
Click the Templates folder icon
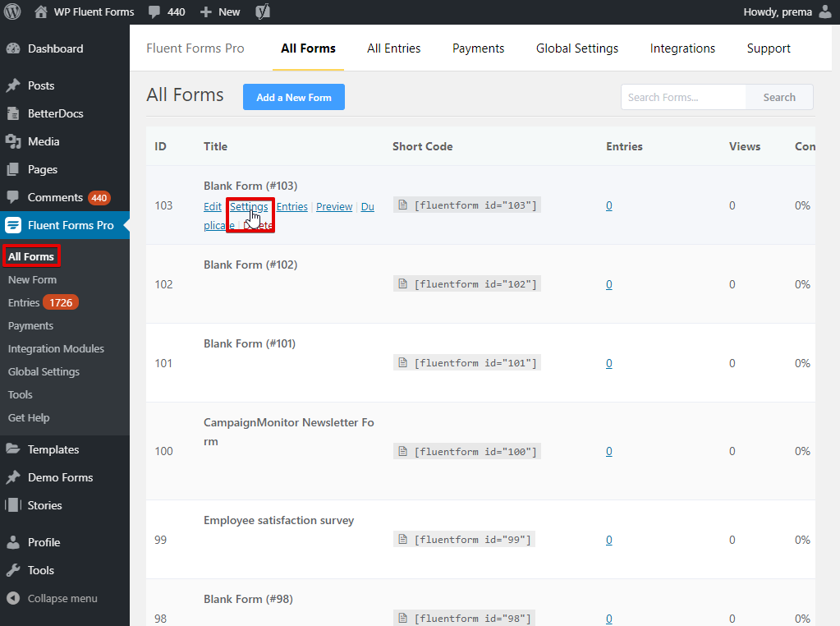pos(13,449)
